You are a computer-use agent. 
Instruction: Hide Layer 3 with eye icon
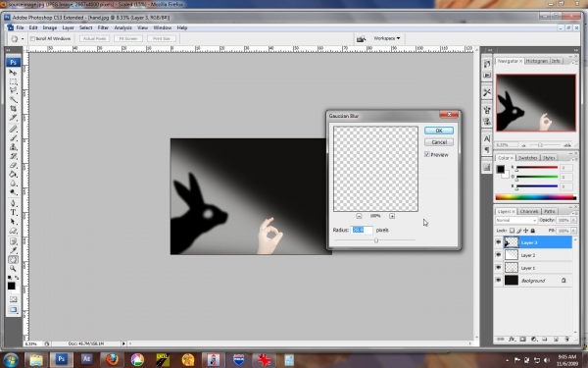(498, 242)
